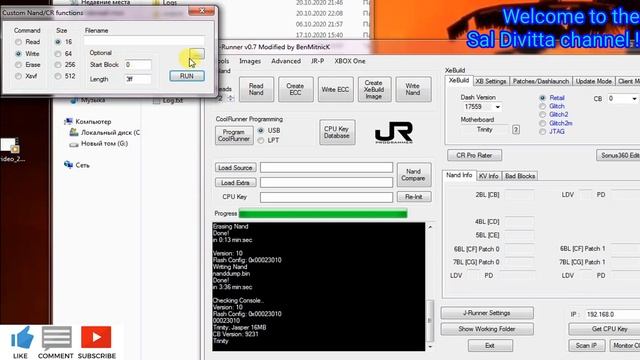Click the JR Programmer logo

[393, 133]
